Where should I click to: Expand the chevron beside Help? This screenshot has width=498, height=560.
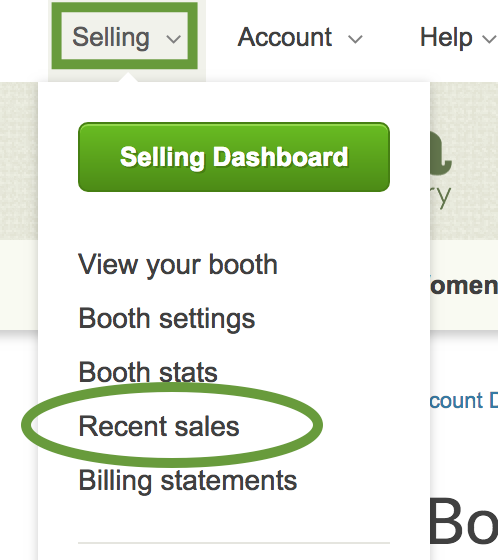pos(489,39)
